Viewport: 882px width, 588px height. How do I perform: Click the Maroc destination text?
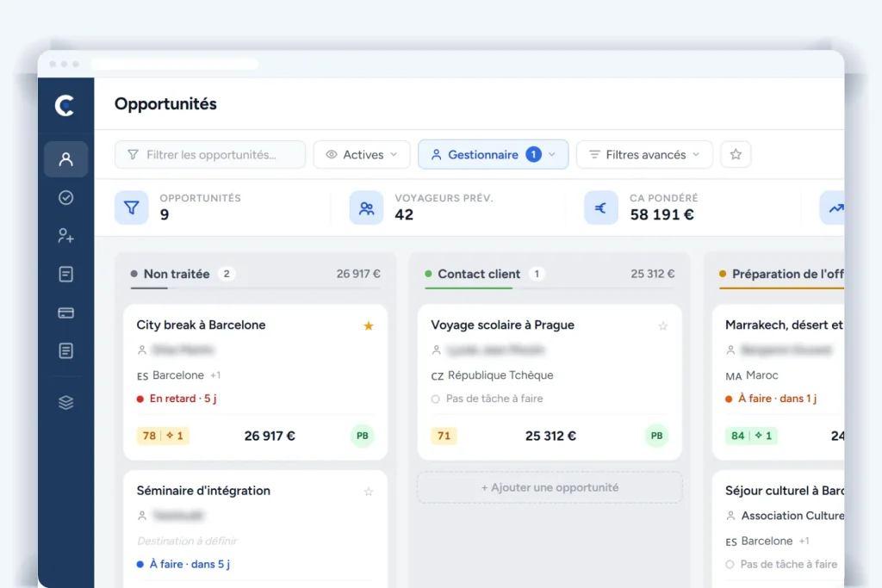coord(761,375)
